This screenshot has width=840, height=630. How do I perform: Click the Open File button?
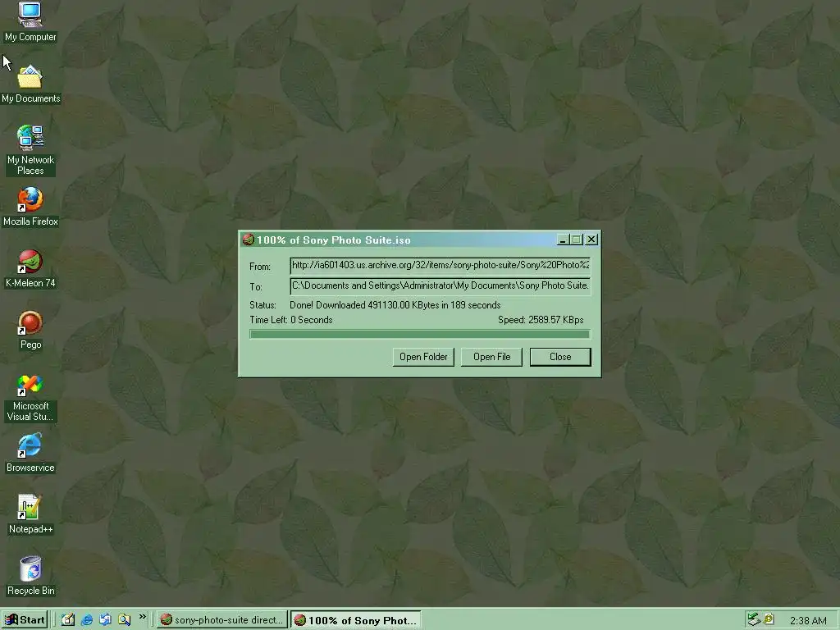pos(492,357)
